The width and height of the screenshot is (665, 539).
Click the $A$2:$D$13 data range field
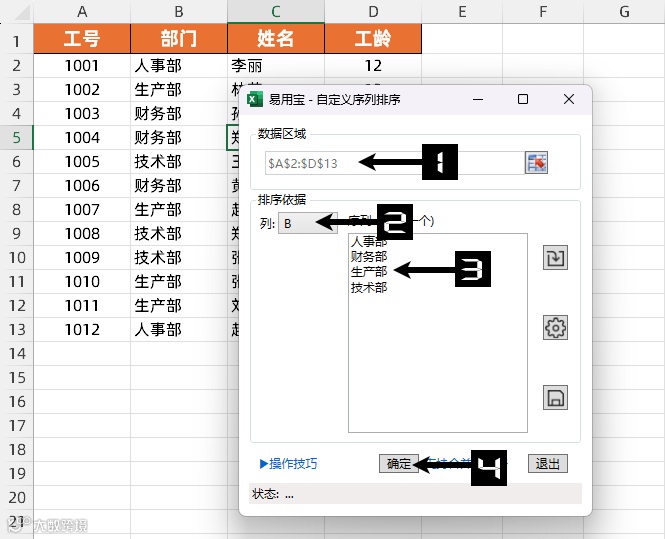(x=394, y=163)
